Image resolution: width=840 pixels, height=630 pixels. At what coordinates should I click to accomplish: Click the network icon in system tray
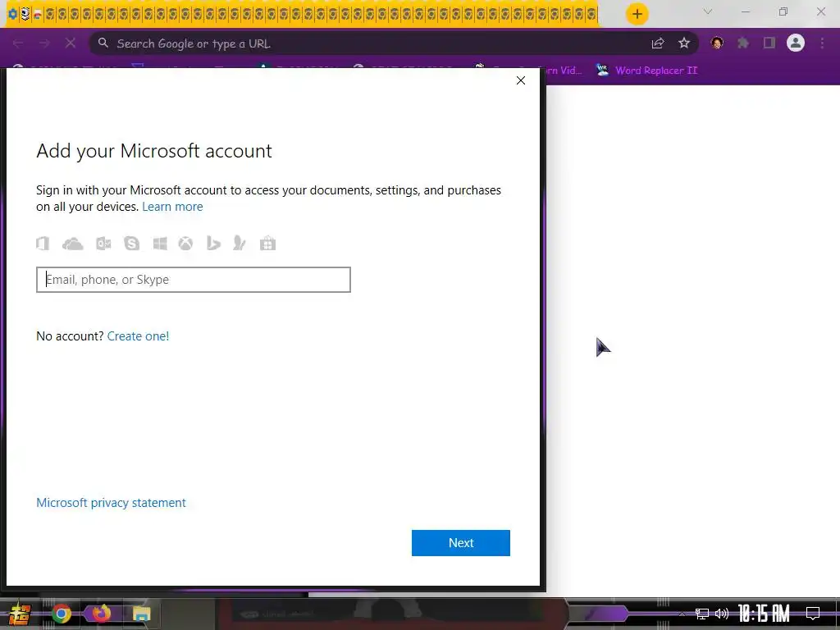[702, 614]
